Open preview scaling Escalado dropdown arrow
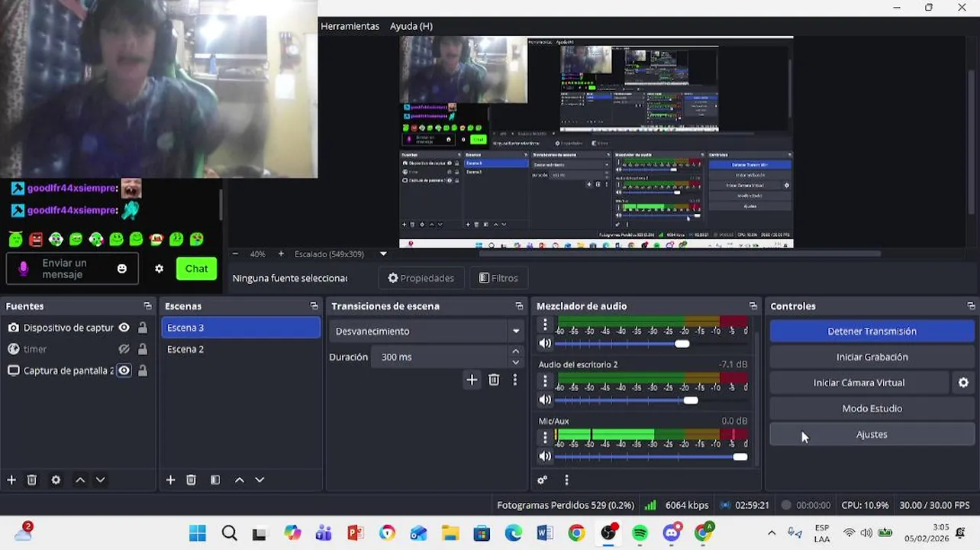Image resolution: width=980 pixels, height=550 pixels. 383,254
